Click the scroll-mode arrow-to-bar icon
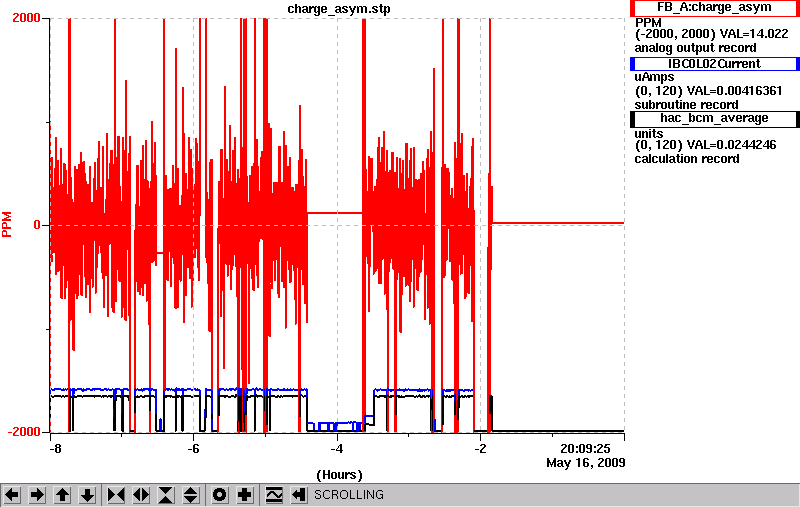This screenshot has height=507, width=800. (x=299, y=495)
